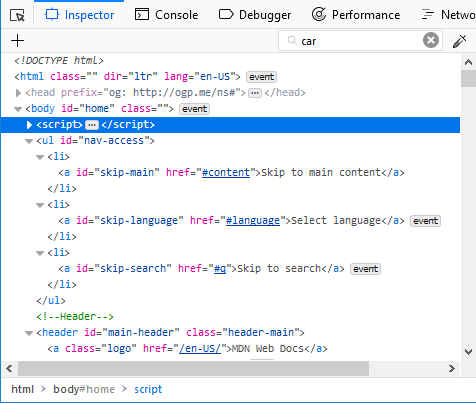Click the plus icon to create new node

click(17, 41)
